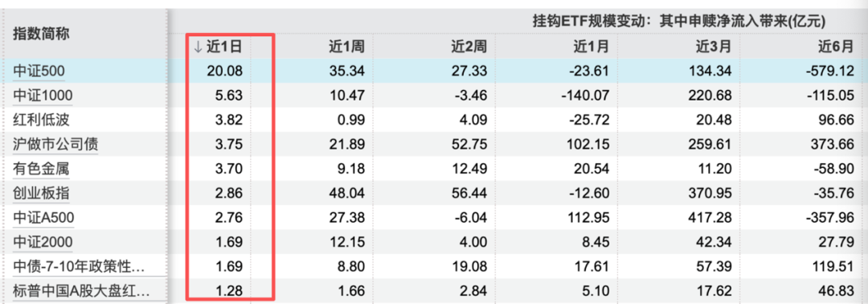Open the 沪做市公司债 index link
The width and height of the screenshot is (868, 304).
[x=56, y=145]
